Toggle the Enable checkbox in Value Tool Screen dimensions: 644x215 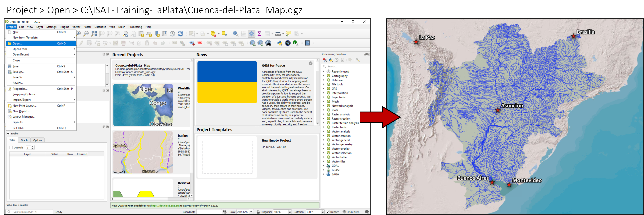(8, 134)
